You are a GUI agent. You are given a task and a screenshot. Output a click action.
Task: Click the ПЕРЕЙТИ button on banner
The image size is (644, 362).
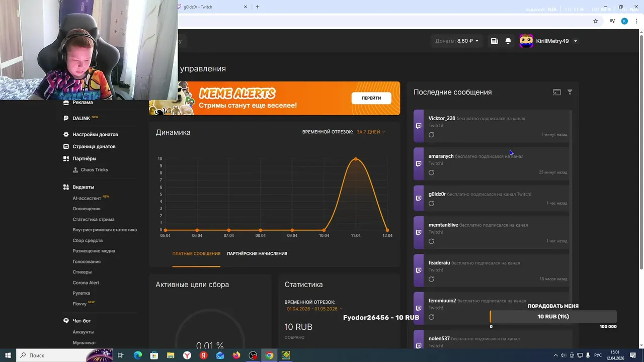(371, 98)
